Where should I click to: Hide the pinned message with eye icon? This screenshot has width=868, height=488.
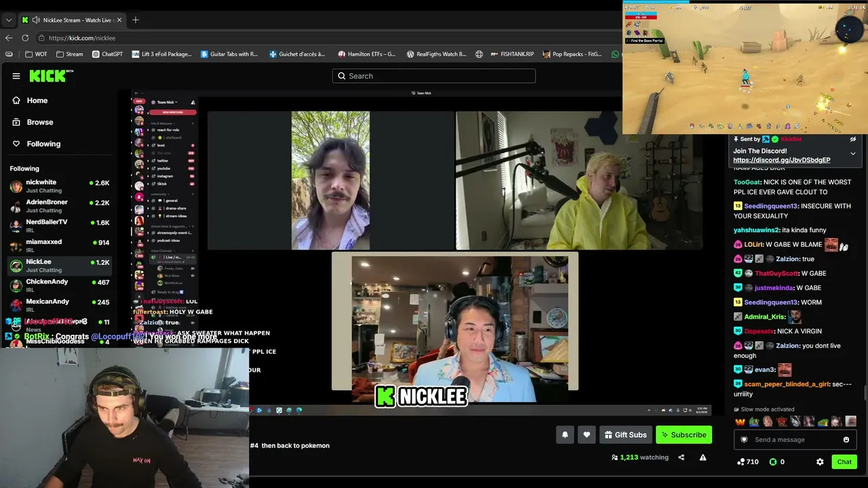[853, 139]
